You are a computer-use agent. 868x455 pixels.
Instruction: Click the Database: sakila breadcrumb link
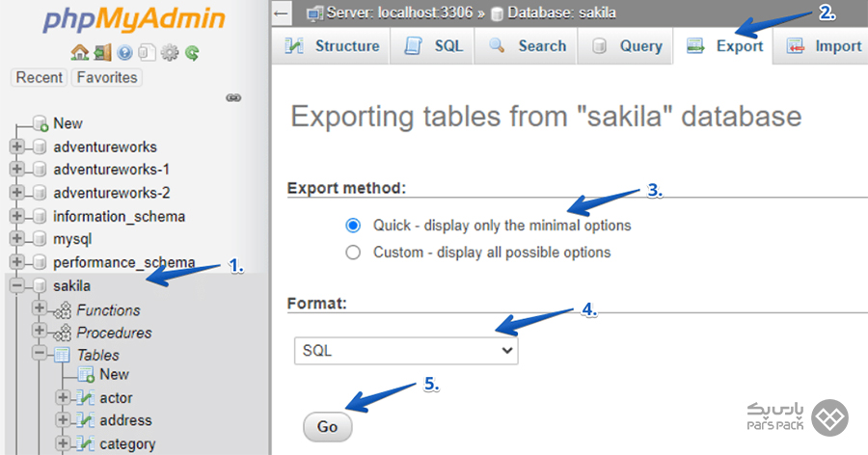click(561, 13)
